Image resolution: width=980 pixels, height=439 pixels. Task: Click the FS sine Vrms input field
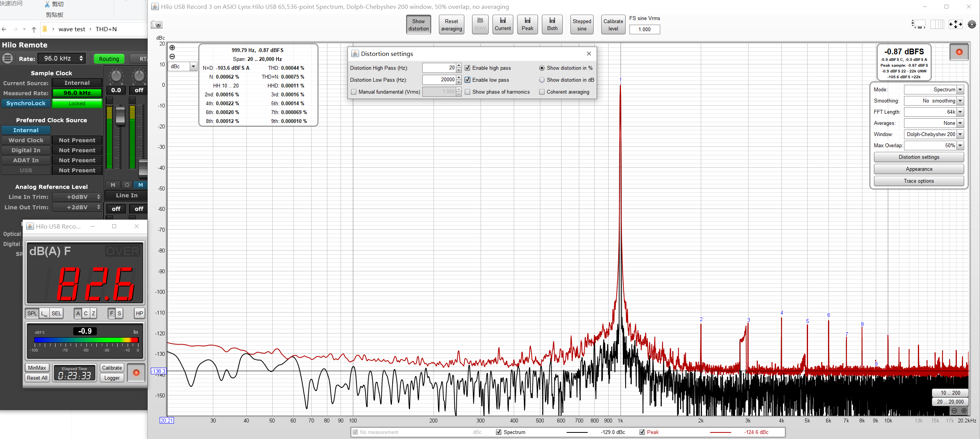pyautogui.click(x=644, y=29)
